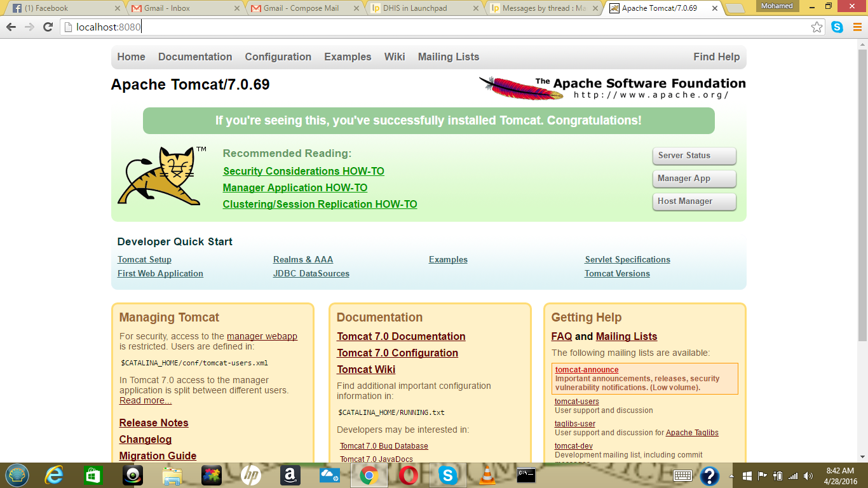Click the browser back arrow

pos(11,27)
